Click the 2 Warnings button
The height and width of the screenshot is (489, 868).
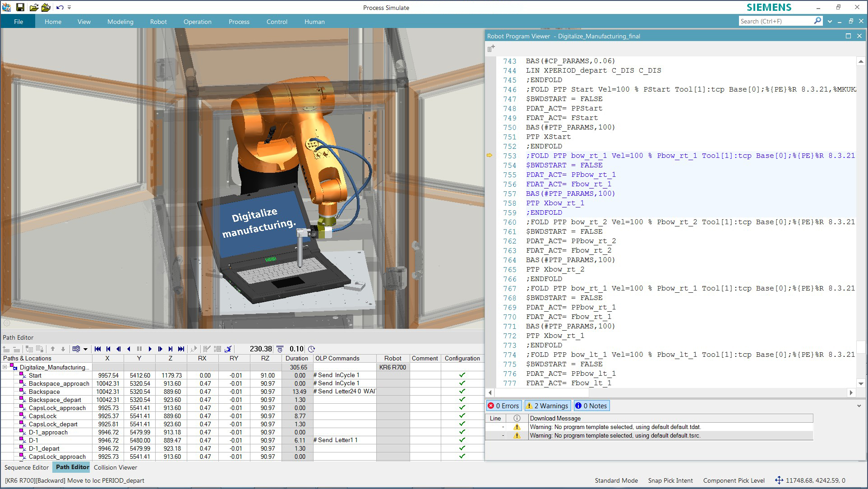point(547,406)
